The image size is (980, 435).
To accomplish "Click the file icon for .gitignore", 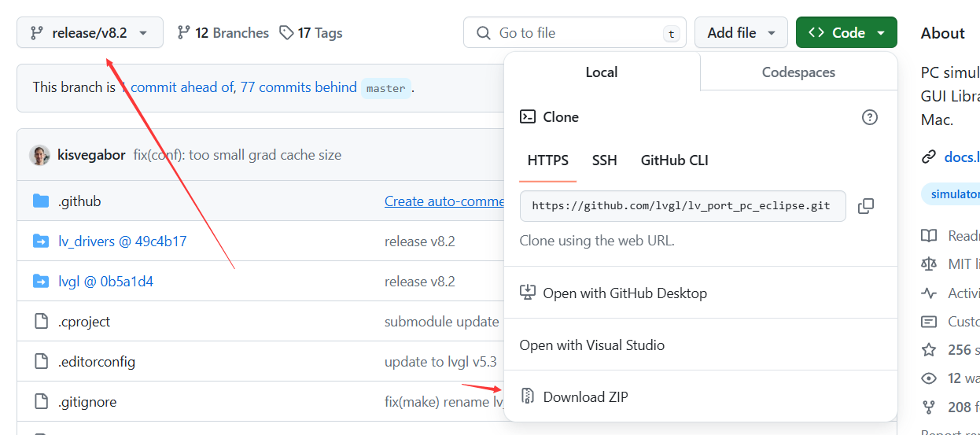I will (x=41, y=402).
